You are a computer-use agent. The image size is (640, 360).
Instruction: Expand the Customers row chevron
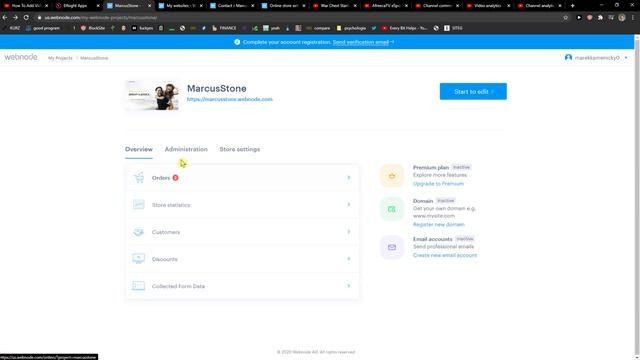pyautogui.click(x=349, y=232)
